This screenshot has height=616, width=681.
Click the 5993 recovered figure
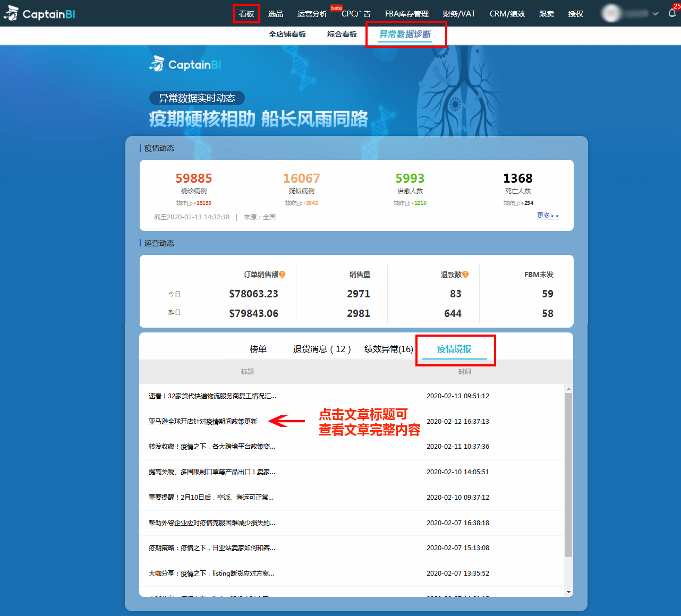click(x=410, y=178)
